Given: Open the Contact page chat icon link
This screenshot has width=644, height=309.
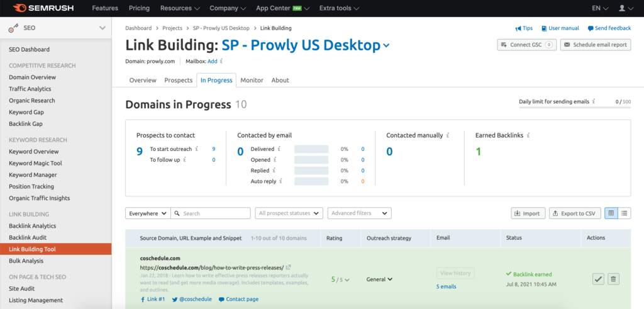Looking at the screenshot, I should click(221, 299).
